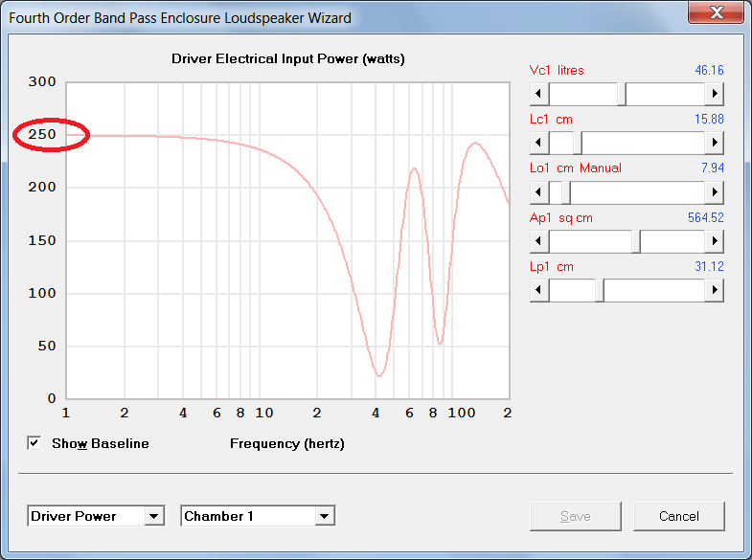Click the Lo1 cm Manual slider thumb
Image resolution: width=752 pixels, height=560 pixels.
(566, 192)
